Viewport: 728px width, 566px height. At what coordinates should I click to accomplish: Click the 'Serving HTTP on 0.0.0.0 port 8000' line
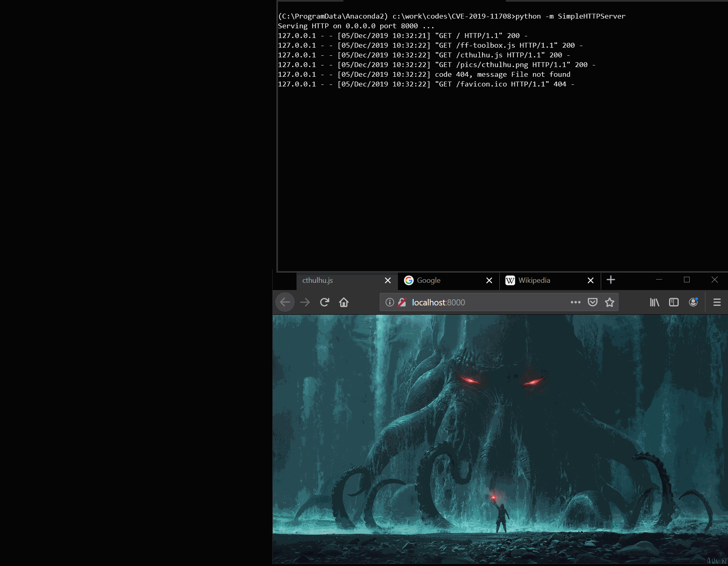pos(356,26)
